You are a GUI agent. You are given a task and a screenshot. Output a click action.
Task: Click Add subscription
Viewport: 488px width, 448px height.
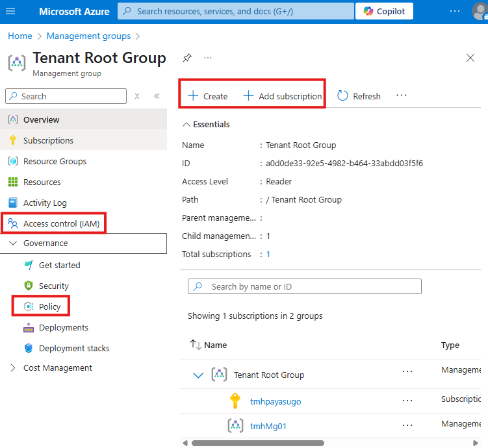pos(282,96)
